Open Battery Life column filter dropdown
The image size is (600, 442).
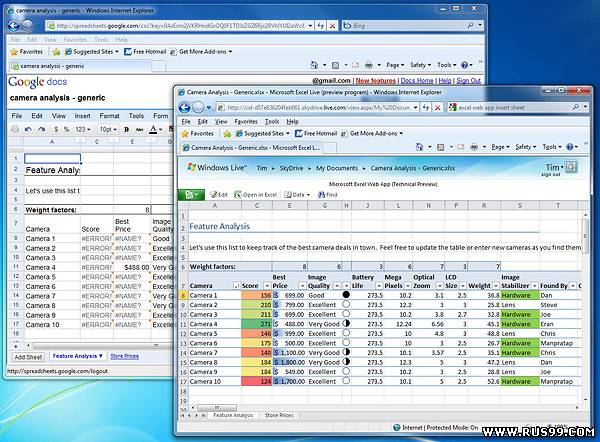point(379,286)
